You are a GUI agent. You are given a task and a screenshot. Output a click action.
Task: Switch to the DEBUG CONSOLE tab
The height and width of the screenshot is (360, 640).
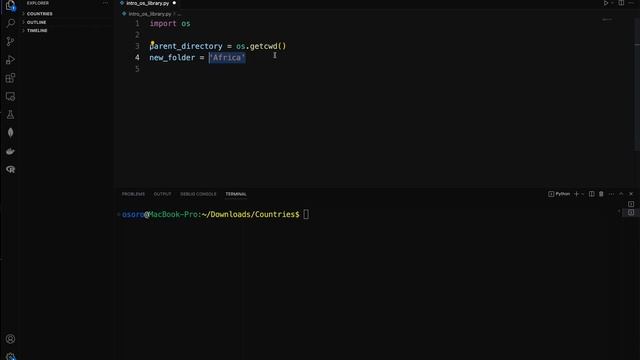pos(198,194)
